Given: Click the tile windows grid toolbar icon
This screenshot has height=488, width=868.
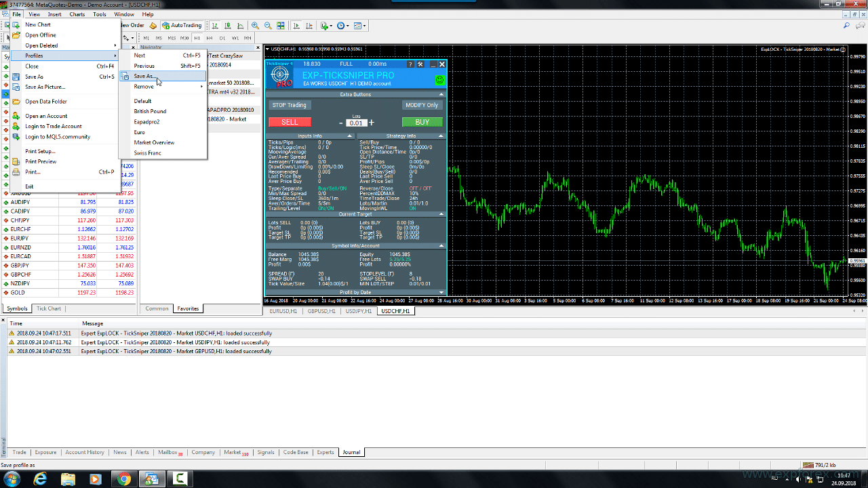Looking at the screenshot, I should (280, 26).
